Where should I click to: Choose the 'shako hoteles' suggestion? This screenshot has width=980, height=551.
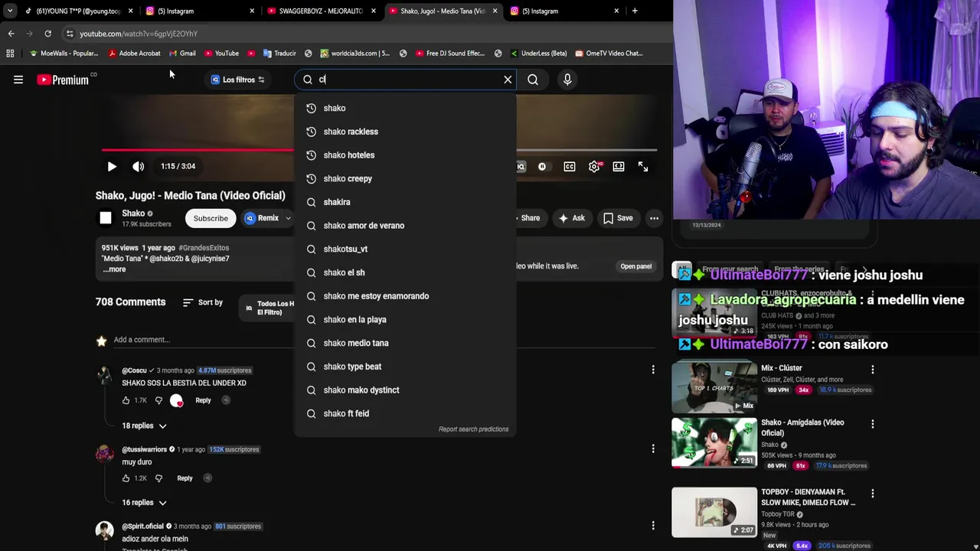pyautogui.click(x=405, y=155)
